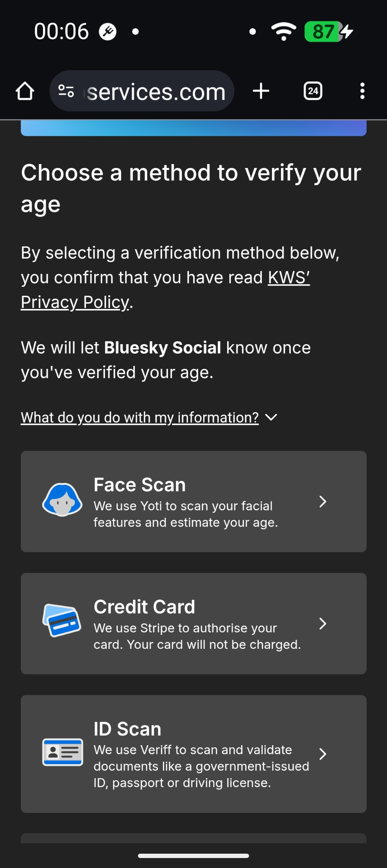This screenshot has height=868, width=387.
Task: Open a new tab with plus icon
Action: point(261,91)
